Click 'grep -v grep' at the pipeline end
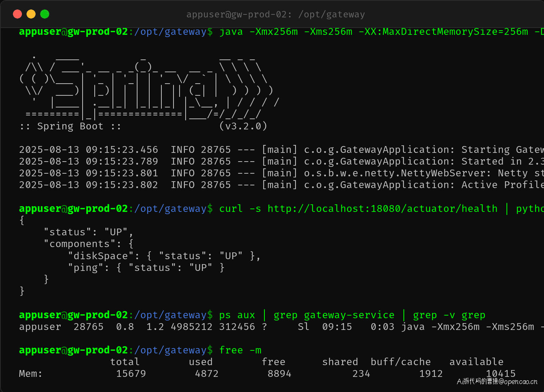 point(449,315)
